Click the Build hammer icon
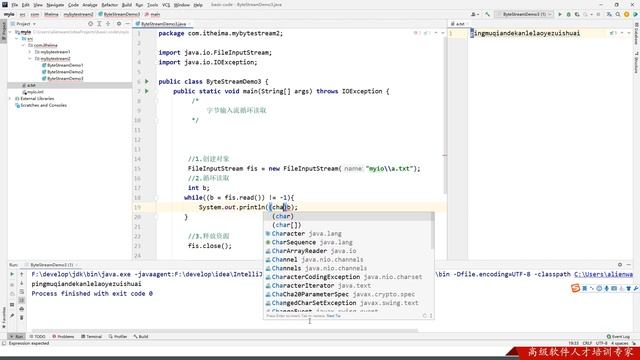640x360 pixels. click(x=487, y=14)
